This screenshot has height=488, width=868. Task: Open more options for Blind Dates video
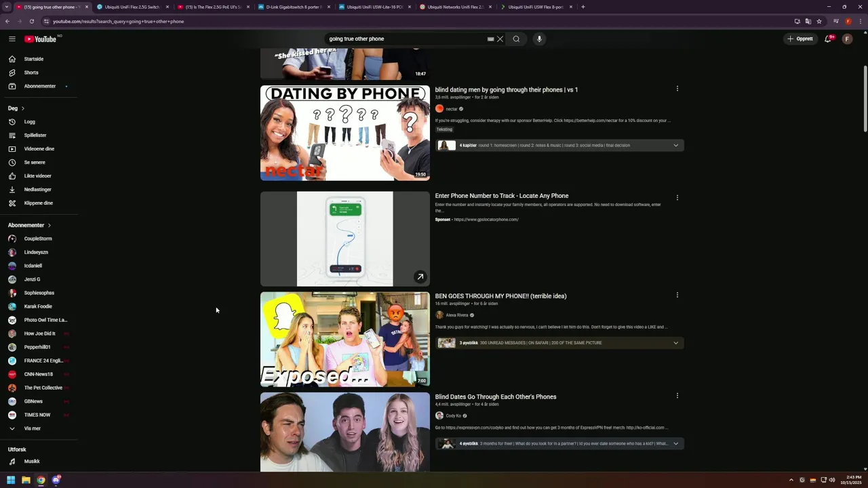pyautogui.click(x=677, y=396)
